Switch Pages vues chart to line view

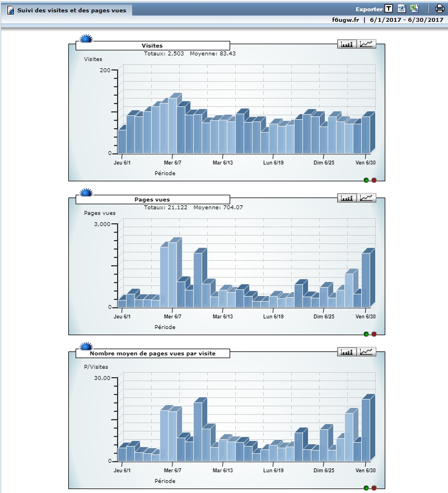pos(366,198)
